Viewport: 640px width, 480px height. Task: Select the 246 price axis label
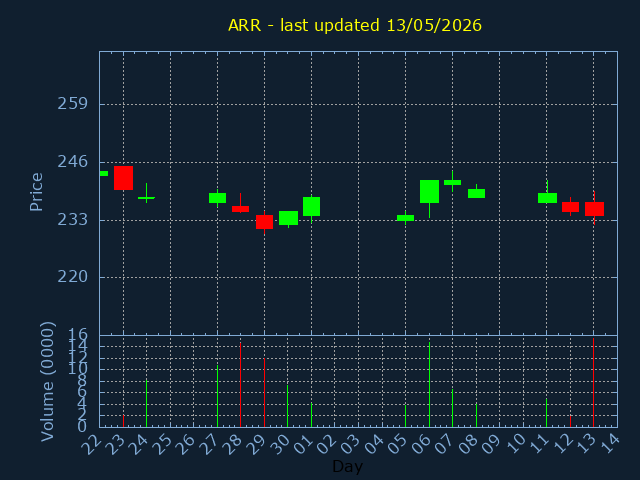[x=73, y=162]
